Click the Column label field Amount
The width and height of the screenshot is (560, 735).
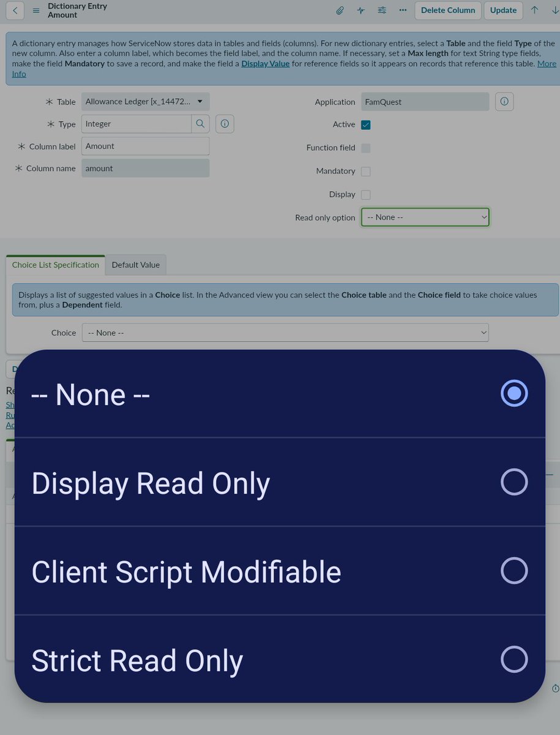point(146,146)
